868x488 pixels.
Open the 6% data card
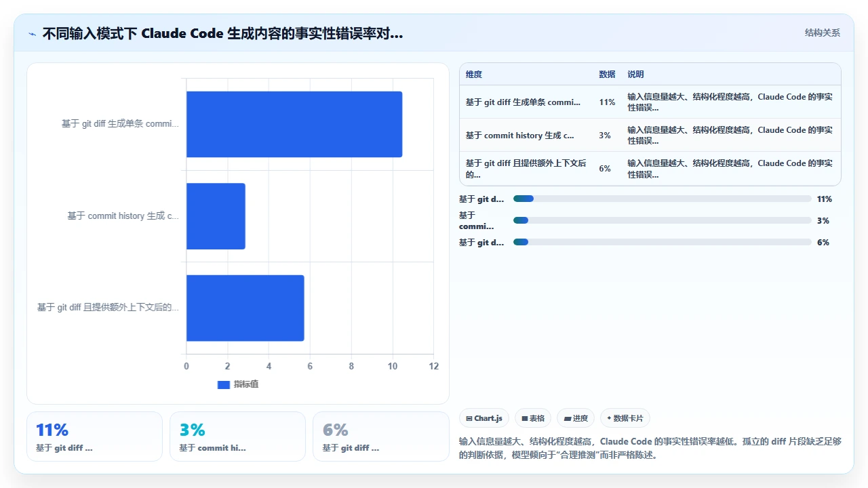(380, 436)
